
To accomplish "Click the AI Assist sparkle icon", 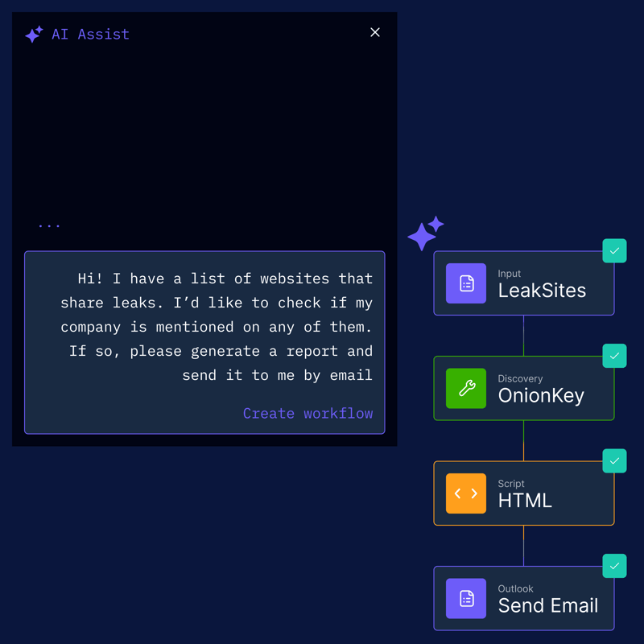I will [x=34, y=34].
